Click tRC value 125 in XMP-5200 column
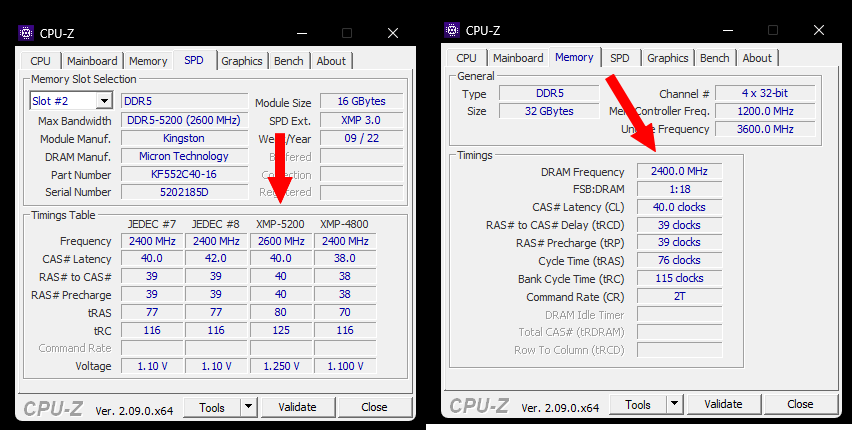 coord(281,330)
